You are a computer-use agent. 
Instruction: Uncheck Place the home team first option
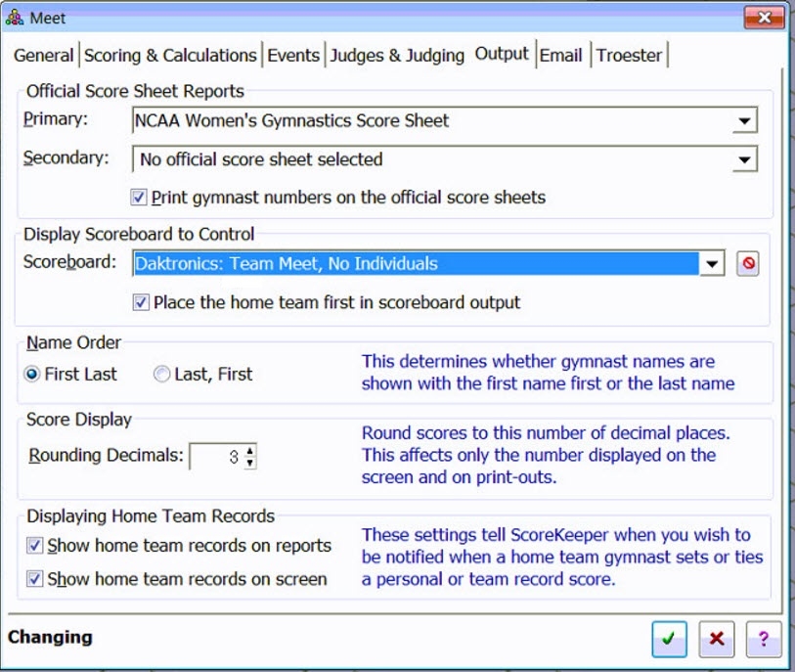pos(141,302)
